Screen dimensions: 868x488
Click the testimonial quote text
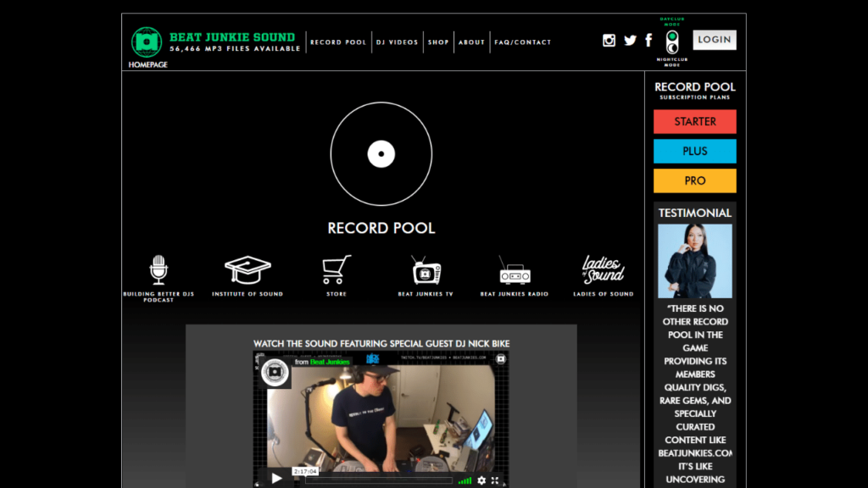tap(695, 394)
